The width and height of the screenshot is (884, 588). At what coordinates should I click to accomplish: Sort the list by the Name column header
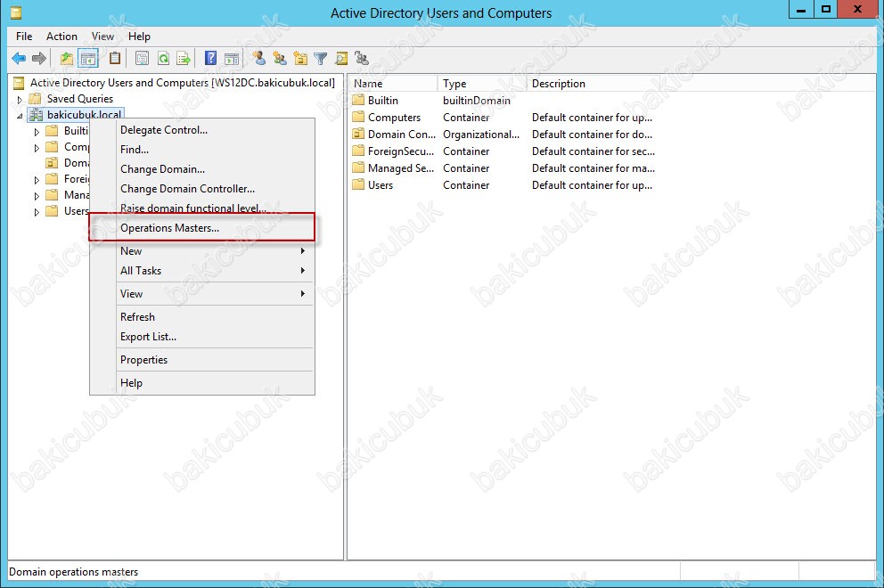click(393, 84)
